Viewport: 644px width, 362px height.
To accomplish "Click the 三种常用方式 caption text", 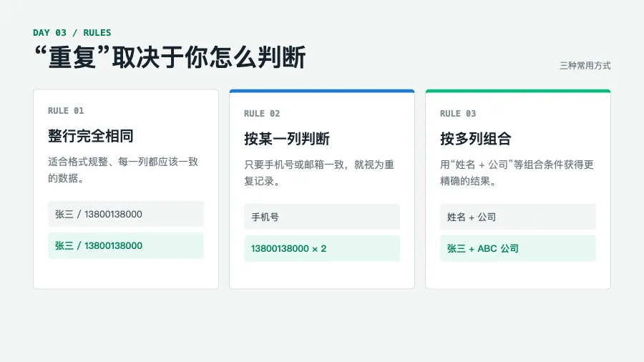I will (585, 66).
